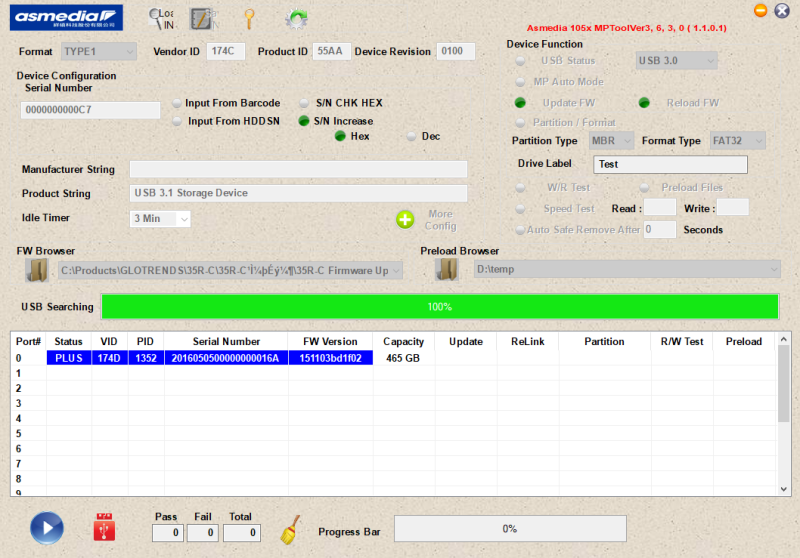Select Hex serial number format
Screen dimensions: 800x558
click(x=340, y=136)
